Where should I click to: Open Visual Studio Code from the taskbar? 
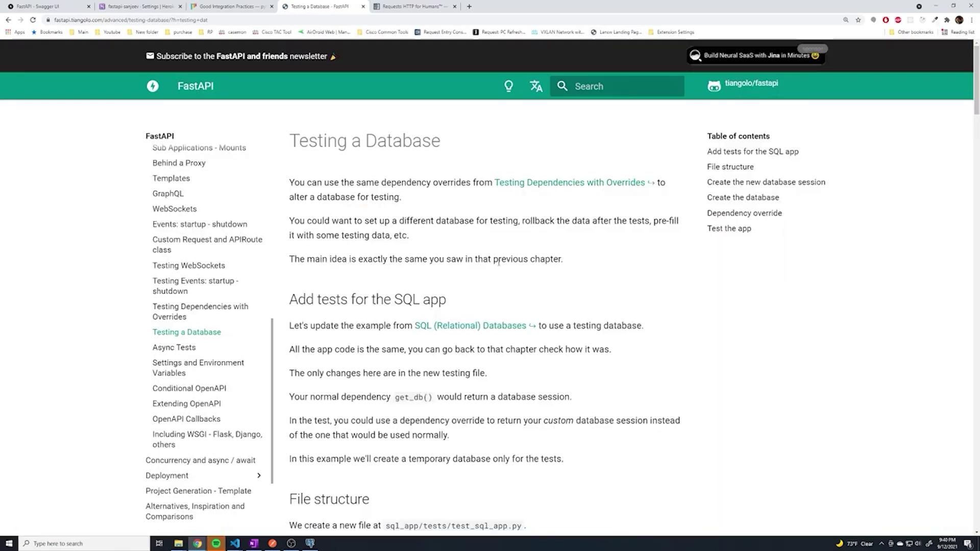[x=235, y=543]
